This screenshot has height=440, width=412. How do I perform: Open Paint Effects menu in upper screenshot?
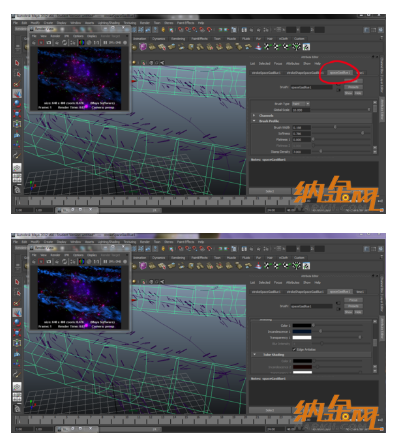tap(185, 23)
